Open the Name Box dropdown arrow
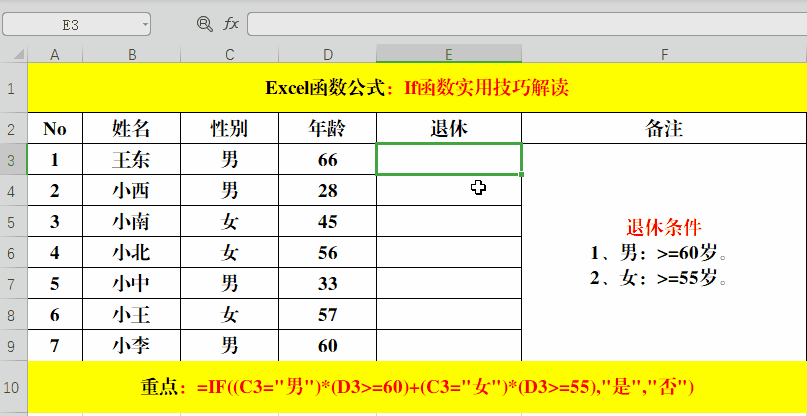807x416 pixels. click(x=145, y=25)
